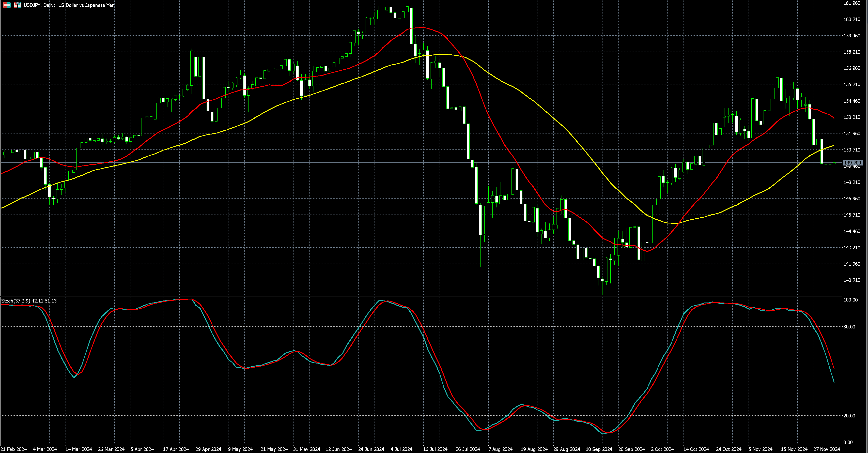Image resolution: width=868 pixels, height=453 pixels.
Task: Click the 0.00 Stochastic scale label
Action: point(848,442)
